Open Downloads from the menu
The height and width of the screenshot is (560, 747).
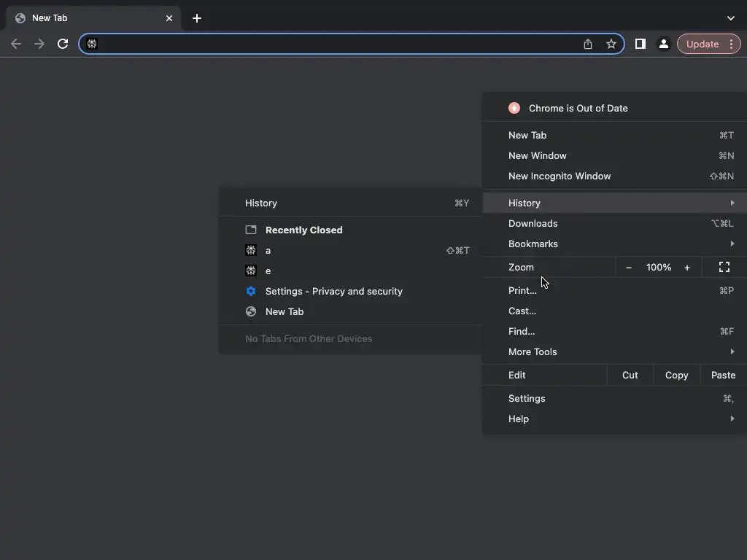click(x=614, y=223)
